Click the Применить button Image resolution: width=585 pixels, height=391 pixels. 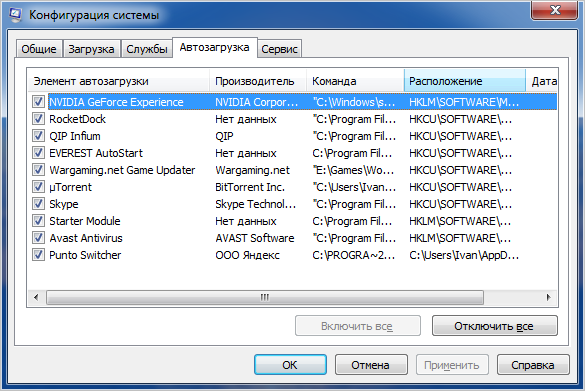452,365
